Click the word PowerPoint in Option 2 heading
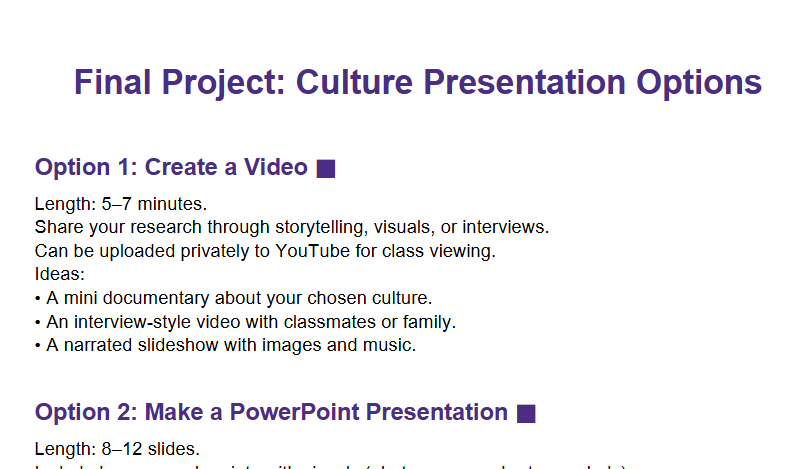The width and height of the screenshot is (810, 469). 294,412
